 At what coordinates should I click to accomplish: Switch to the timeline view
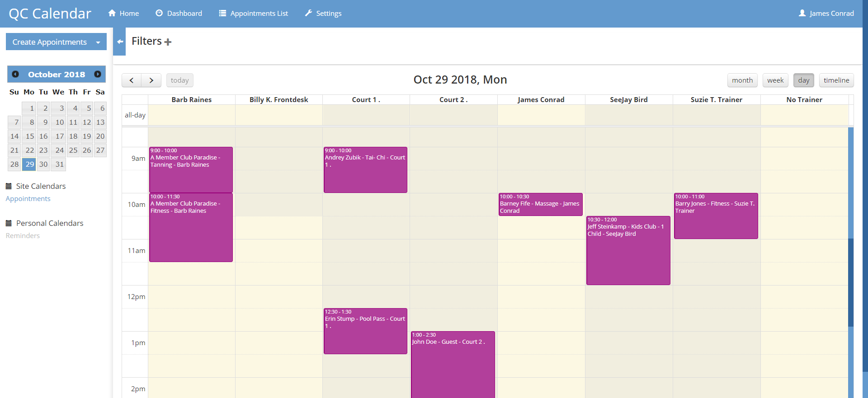[x=836, y=80]
